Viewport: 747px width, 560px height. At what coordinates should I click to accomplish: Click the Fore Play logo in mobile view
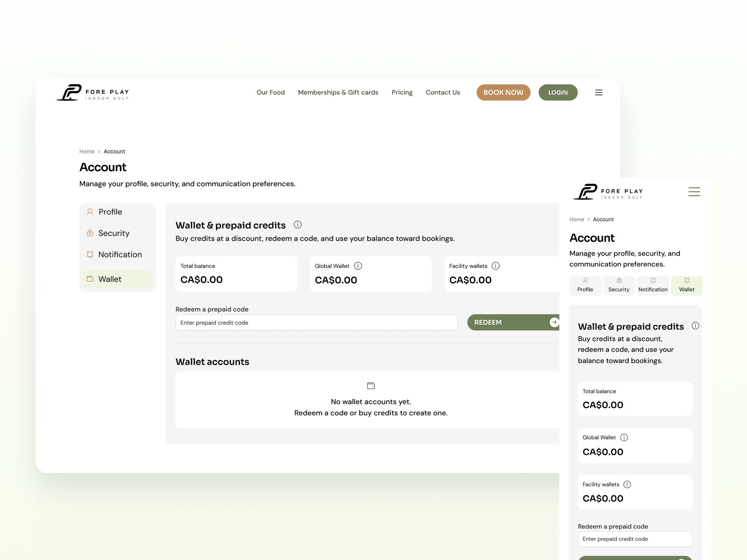(x=608, y=192)
